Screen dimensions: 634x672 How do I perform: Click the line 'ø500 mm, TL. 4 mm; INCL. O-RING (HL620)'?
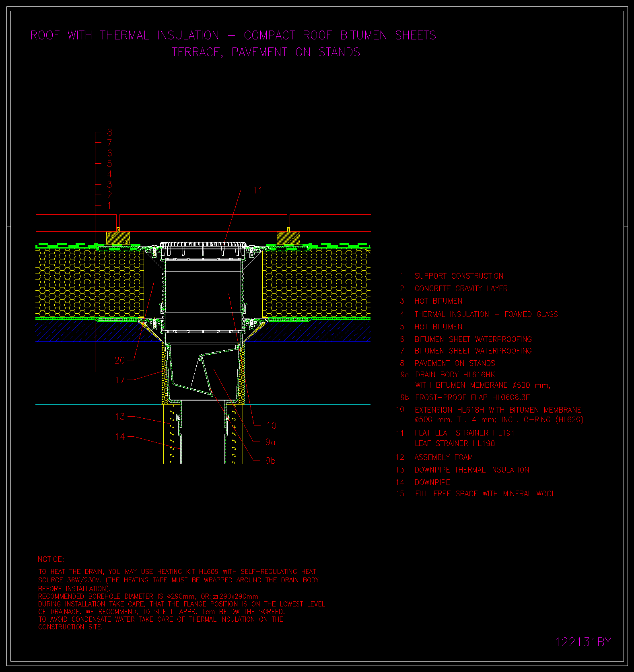(499, 420)
